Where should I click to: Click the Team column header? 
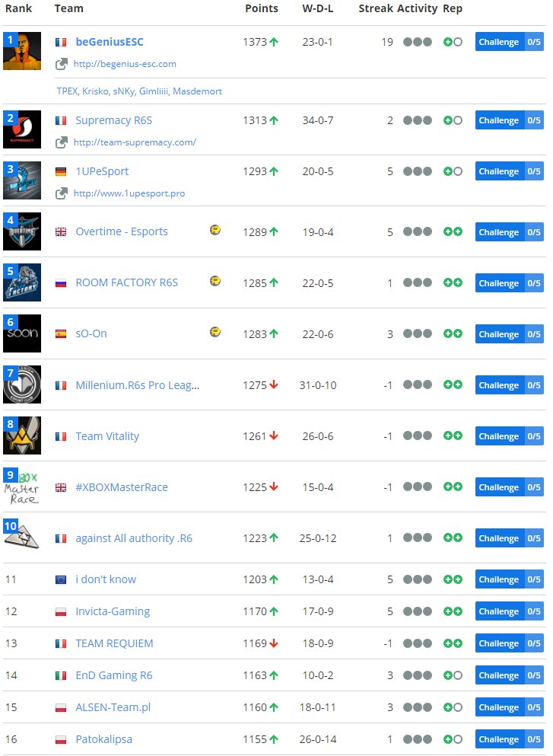(69, 8)
